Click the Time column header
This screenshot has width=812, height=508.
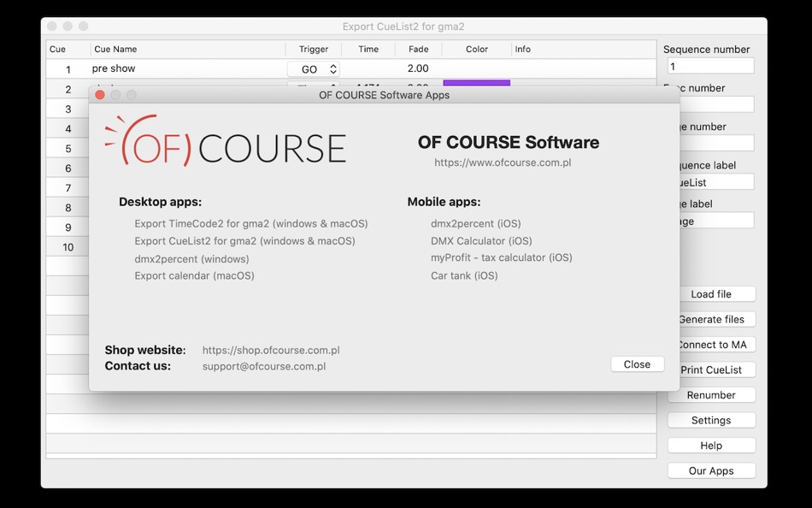368,50
